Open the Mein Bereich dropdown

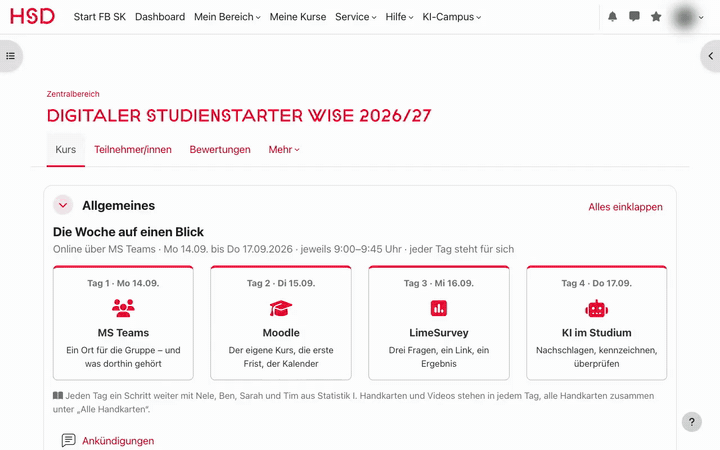pos(227,17)
